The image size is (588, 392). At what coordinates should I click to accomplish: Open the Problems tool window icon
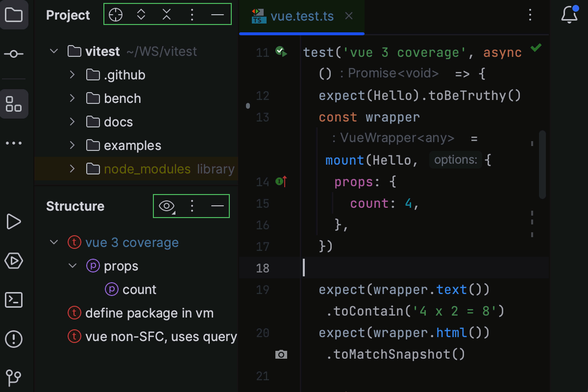point(14,339)
